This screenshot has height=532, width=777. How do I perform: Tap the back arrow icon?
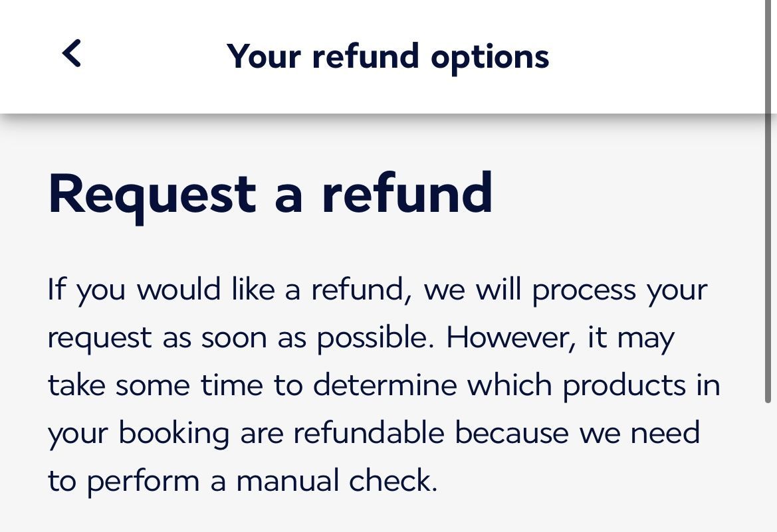point(72,54)
